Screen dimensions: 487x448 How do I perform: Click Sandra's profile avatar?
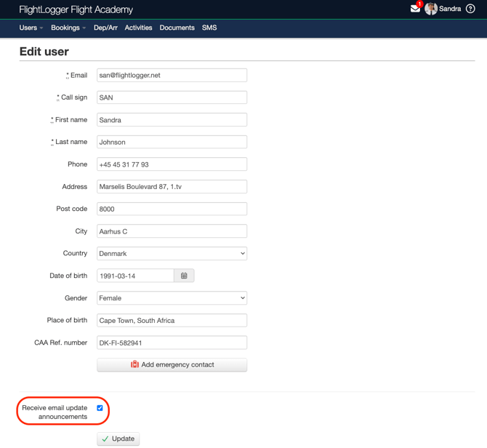click(x=431, y=9)
